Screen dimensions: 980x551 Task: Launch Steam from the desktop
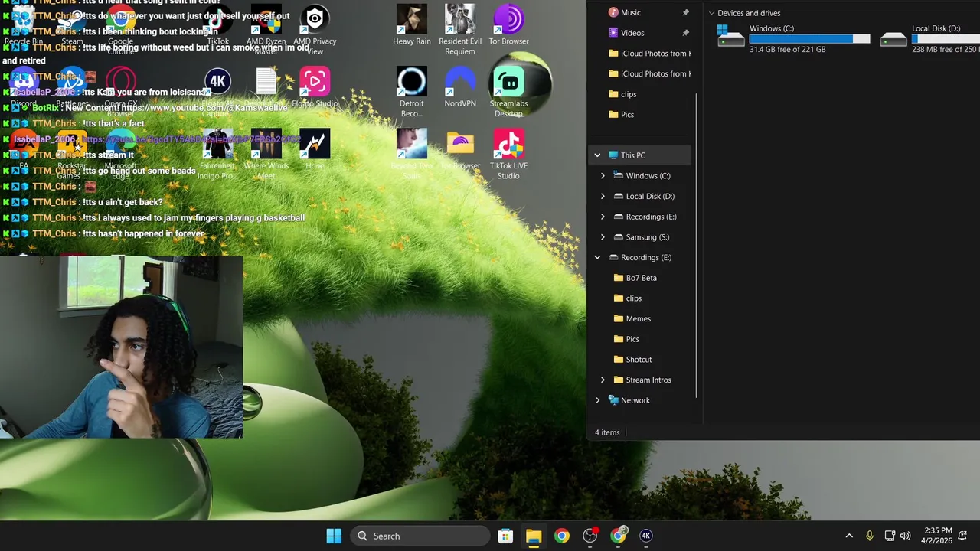coord(72,25)
